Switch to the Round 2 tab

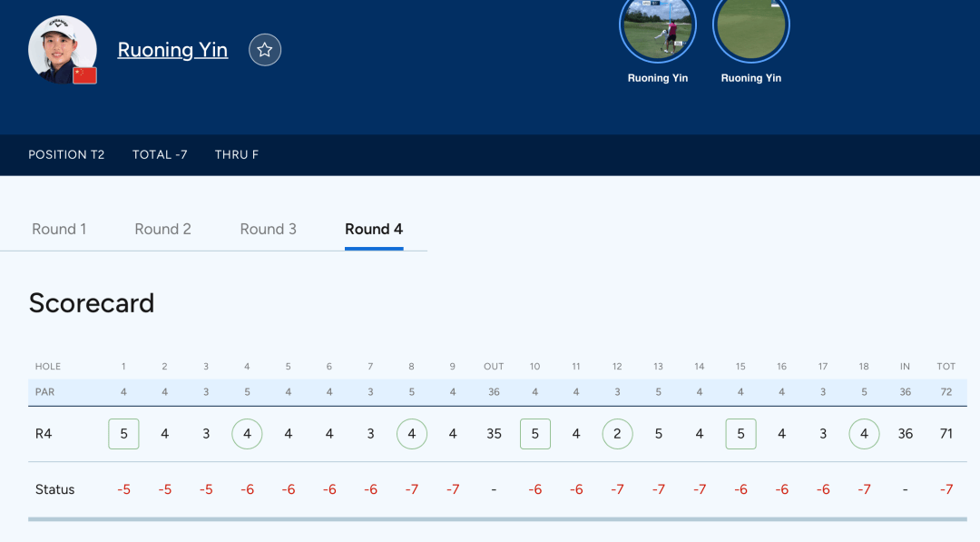[163, 230]
